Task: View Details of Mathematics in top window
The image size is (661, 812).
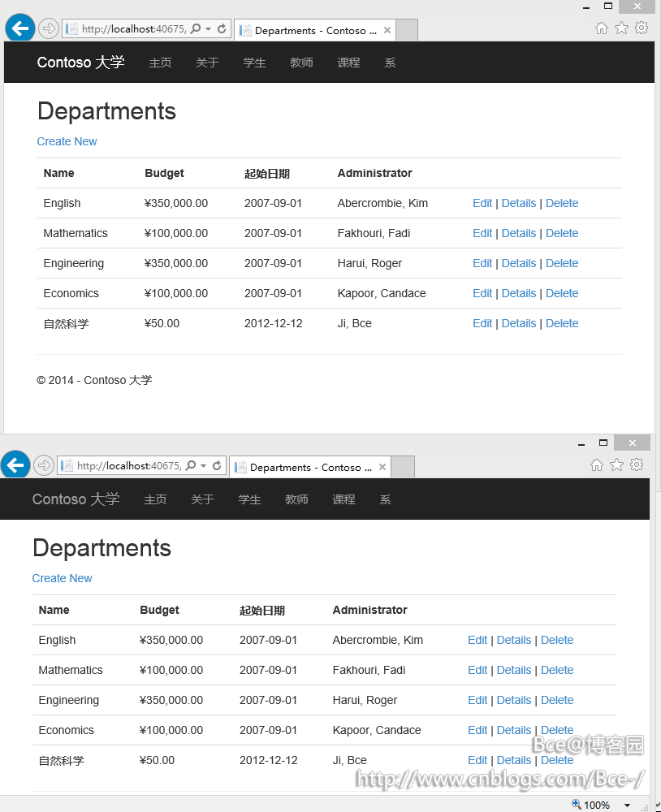Action: pos(519,233)
